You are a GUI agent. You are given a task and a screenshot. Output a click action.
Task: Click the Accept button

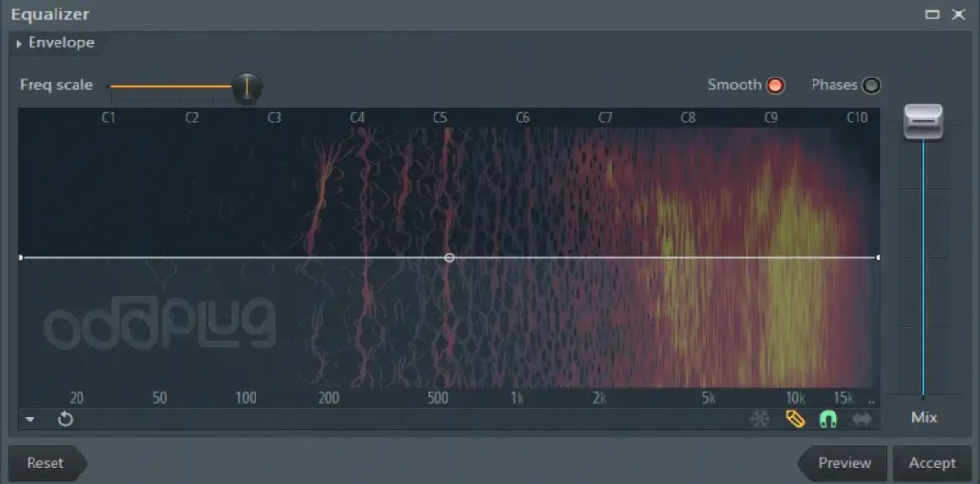coord(932,463)
